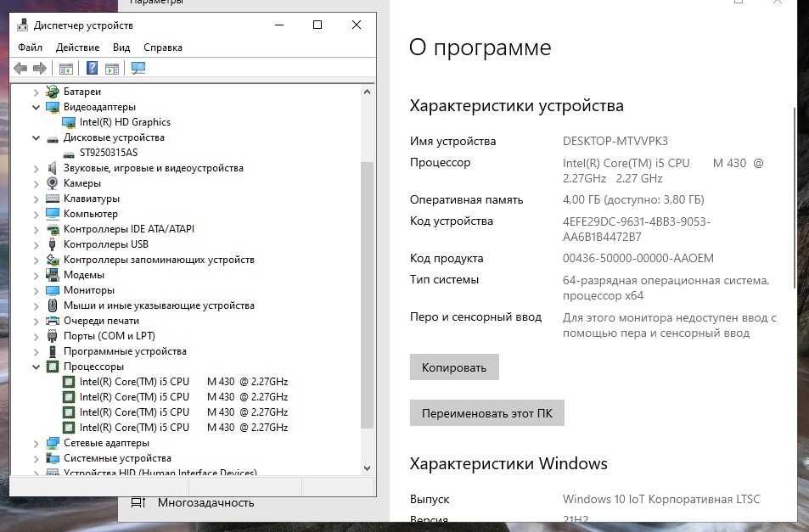The width and height of the screenshot is (809, 532).
Task: Expand the Мониторы category
Action: point(36,290)
